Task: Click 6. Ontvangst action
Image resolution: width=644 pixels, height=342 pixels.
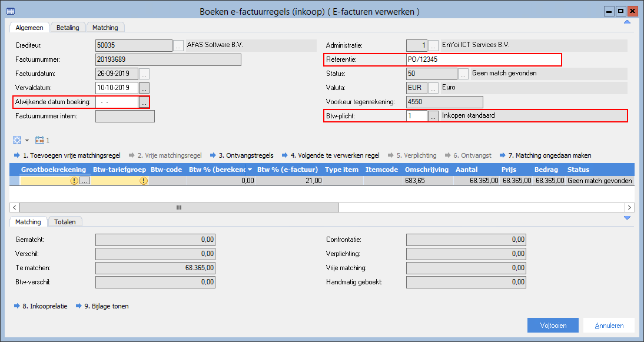Action: (x=468, y=155)
